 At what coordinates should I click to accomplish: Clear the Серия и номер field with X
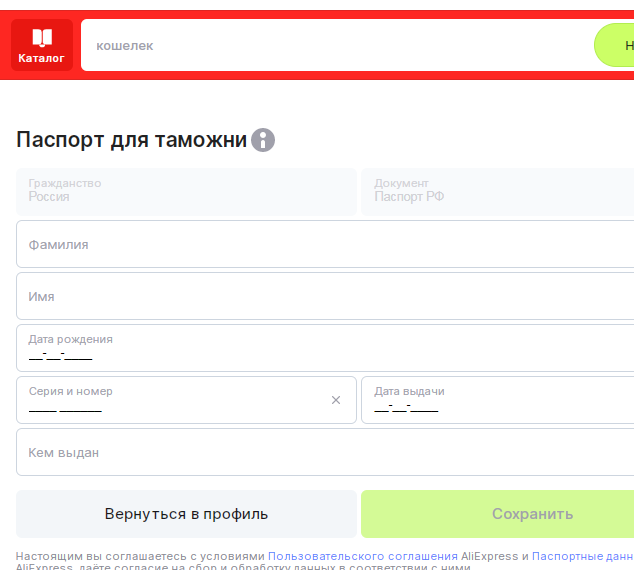tap(336, 400)
